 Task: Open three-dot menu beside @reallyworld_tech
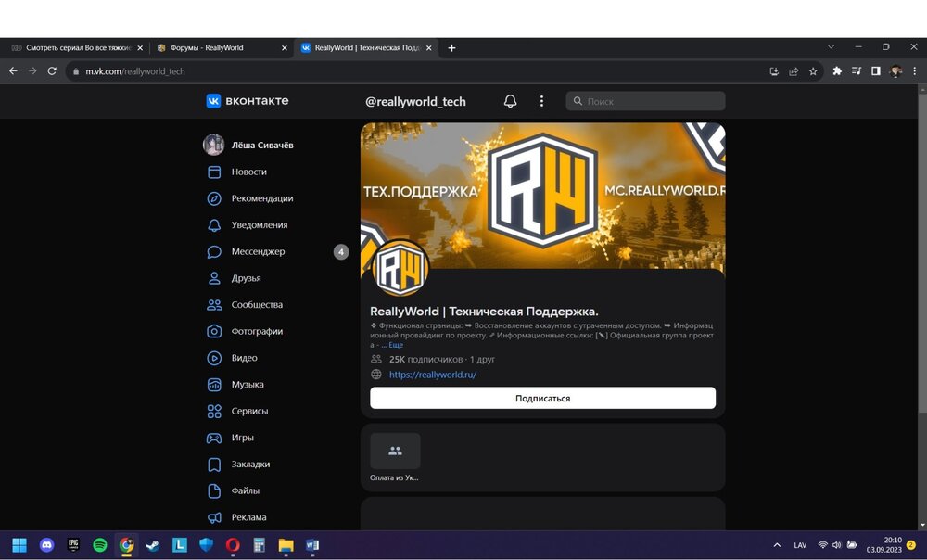541,101
